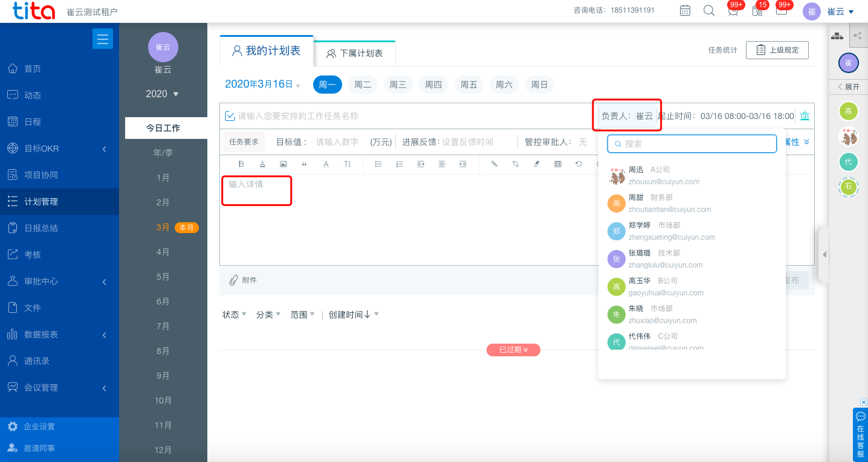Click the alarm reminder icon beside time

pyautogui.click(x=805, y=116)
